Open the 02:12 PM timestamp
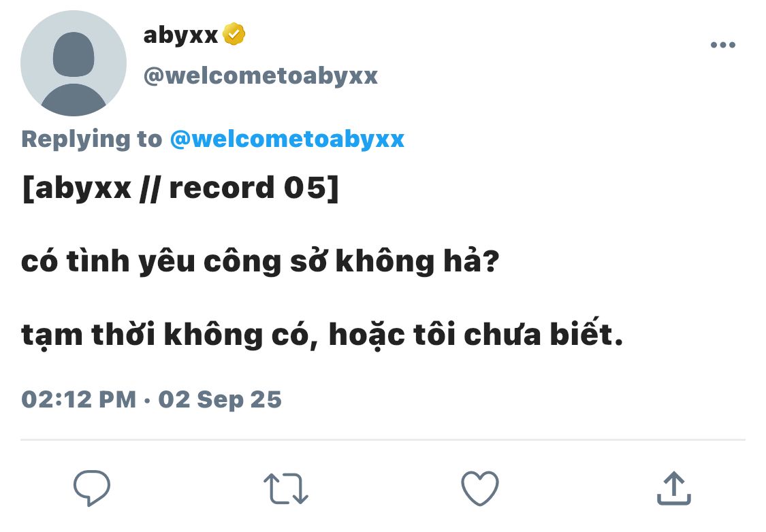 click(79, 399)
